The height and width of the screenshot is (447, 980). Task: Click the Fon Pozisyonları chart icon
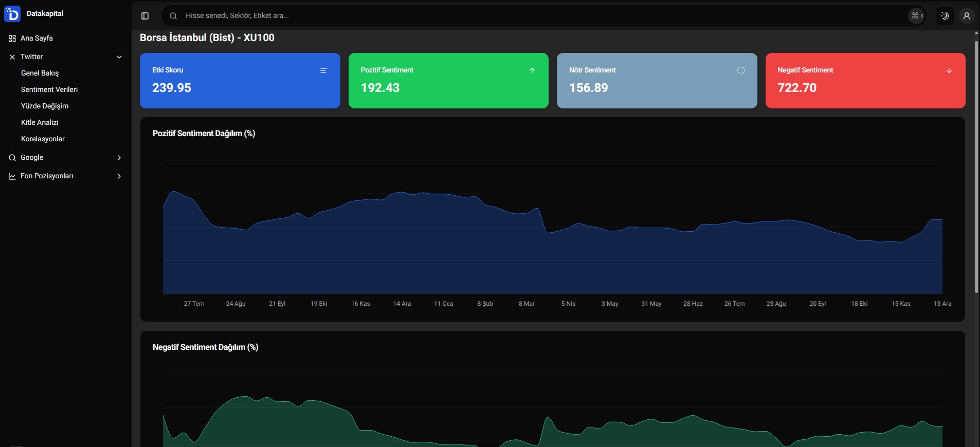coord(12,176)
